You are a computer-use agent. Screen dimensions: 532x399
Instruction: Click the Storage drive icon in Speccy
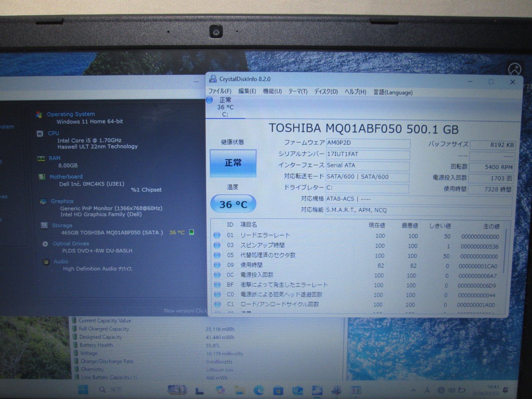(44, 225)
